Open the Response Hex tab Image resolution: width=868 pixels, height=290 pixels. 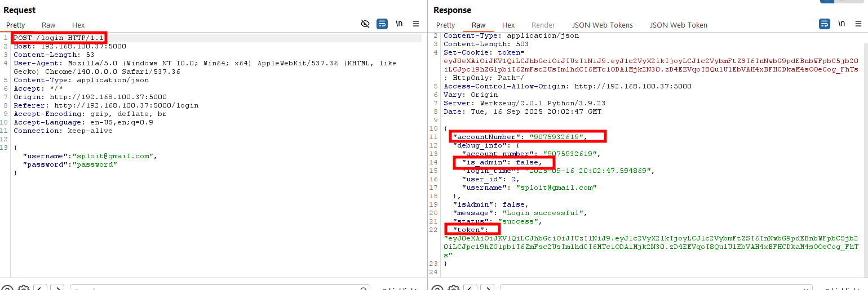tap(508, 25)
